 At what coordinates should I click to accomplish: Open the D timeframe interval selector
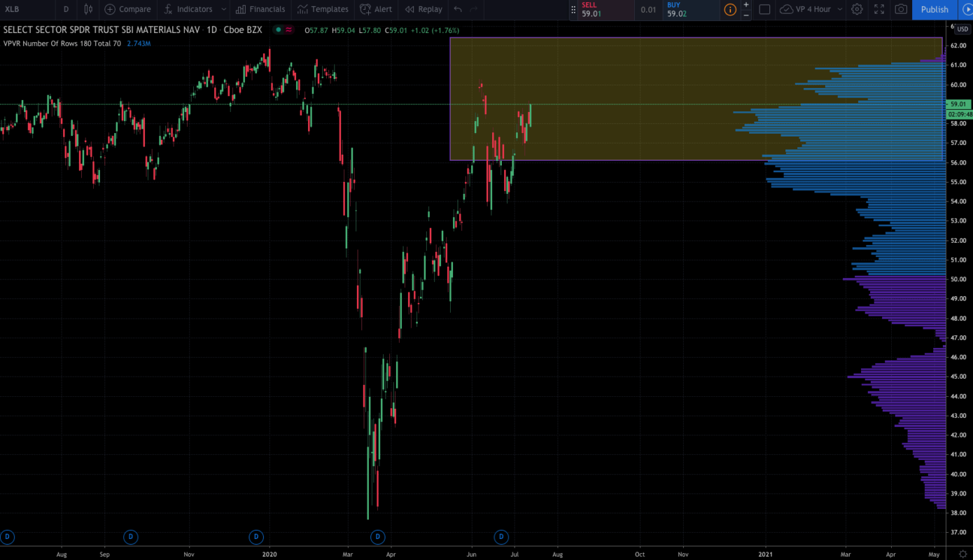pyautogui.click(x=66, y=9)
